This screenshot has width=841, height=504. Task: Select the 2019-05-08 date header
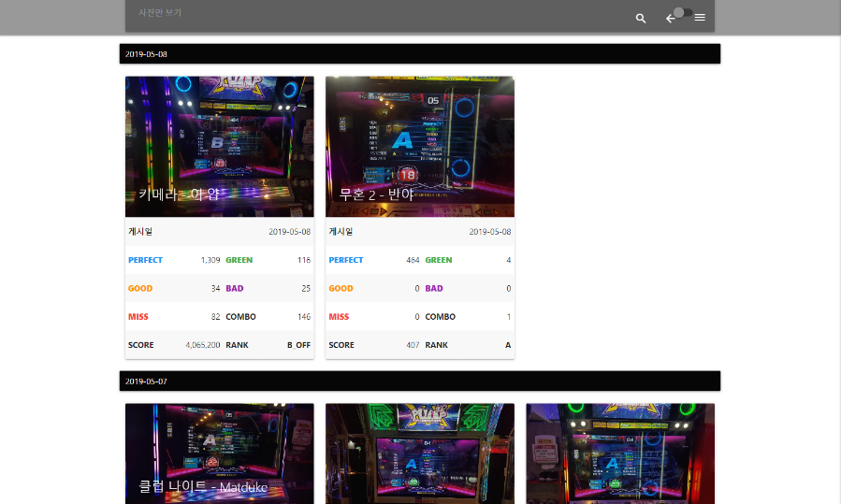pos(420,53)
